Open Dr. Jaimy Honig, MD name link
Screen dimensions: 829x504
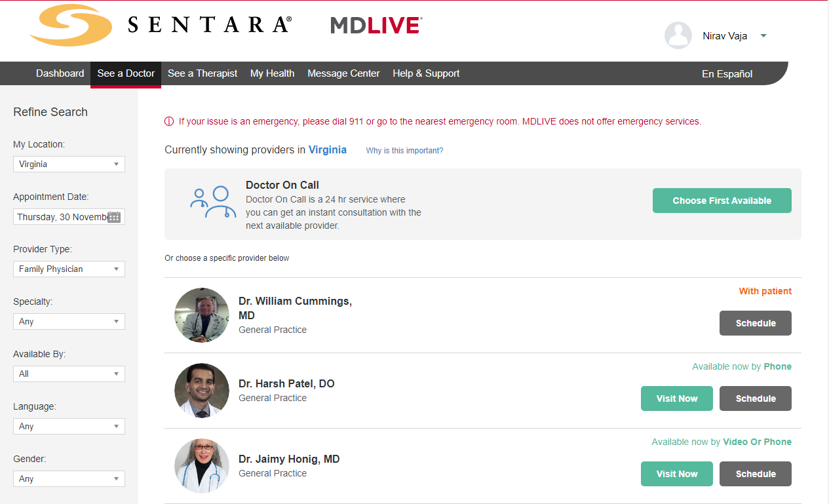[289, 459]
